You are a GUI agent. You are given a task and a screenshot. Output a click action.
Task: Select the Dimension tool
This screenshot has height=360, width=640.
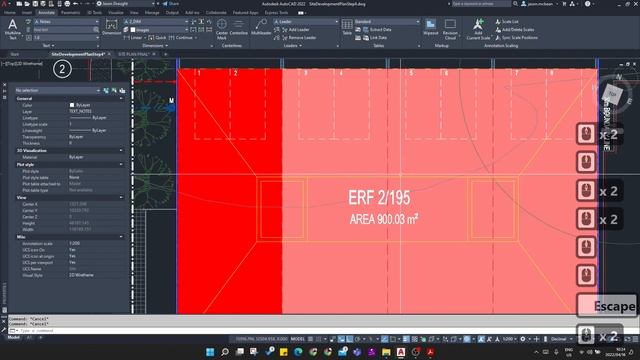point(111,28)
